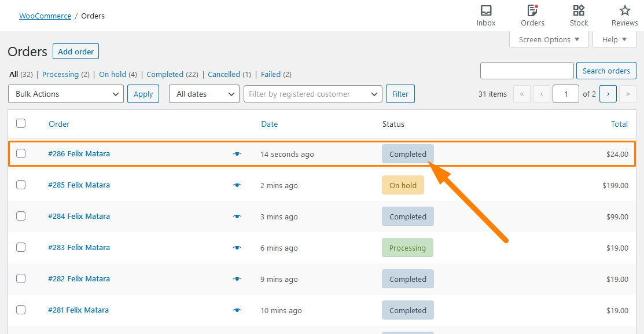Viewport: 644px width, 334px height.
Task: Click the '6 mins ago' date
Action: (279, 248)
